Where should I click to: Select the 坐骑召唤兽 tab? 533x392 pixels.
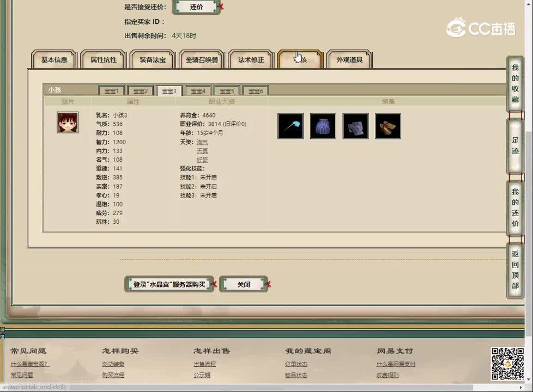pyautogui.click(x=202, y=60)
